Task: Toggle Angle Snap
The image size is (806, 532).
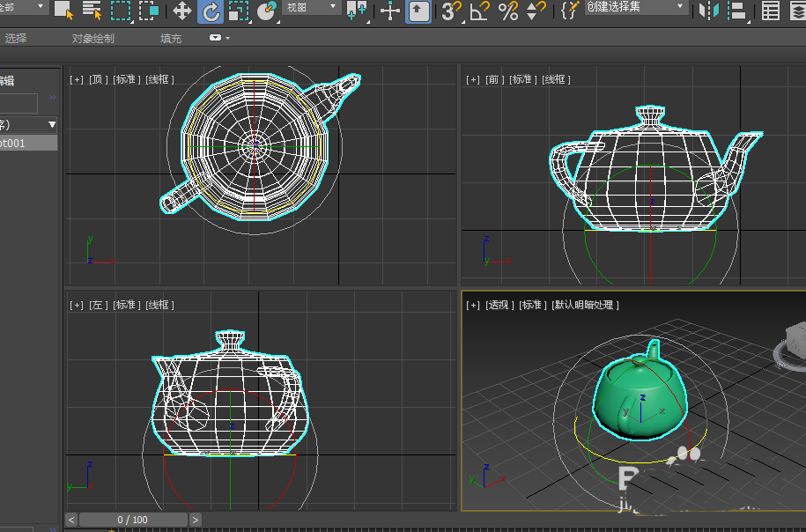Action: [x=479, y=11]
